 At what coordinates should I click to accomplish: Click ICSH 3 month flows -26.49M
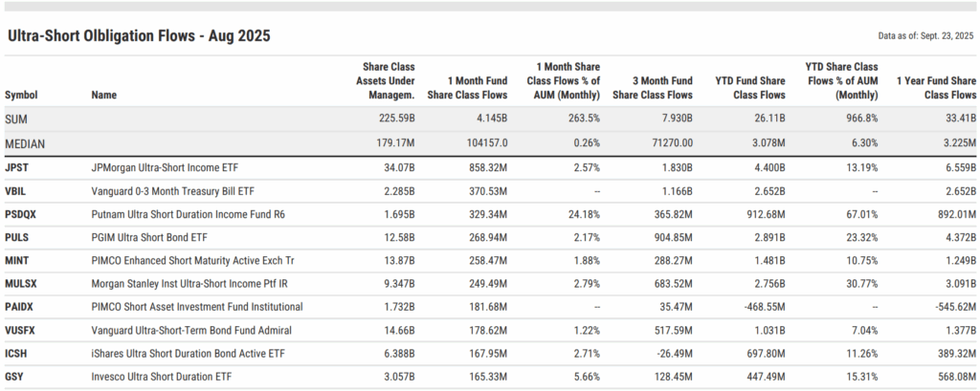[x=675, y=354]
